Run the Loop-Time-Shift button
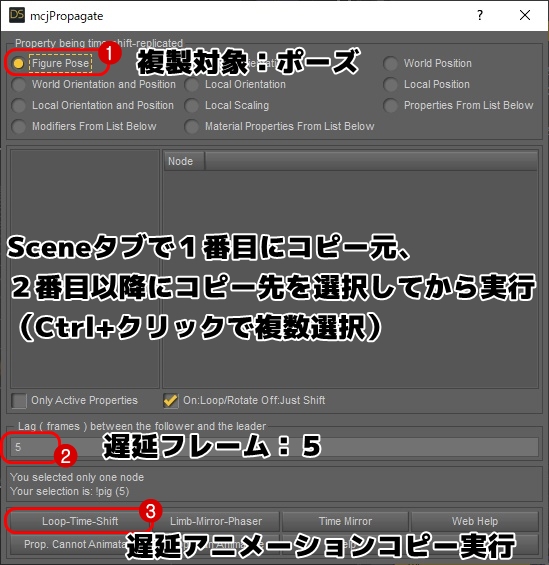The width and height of the screenshot is (549, 565). [80, 521]
